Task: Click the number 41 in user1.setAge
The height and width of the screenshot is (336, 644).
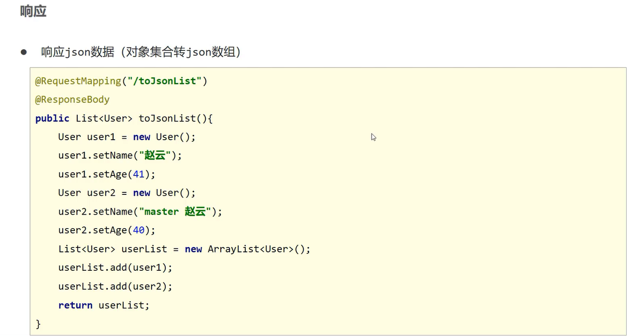Action: point(139,174)
